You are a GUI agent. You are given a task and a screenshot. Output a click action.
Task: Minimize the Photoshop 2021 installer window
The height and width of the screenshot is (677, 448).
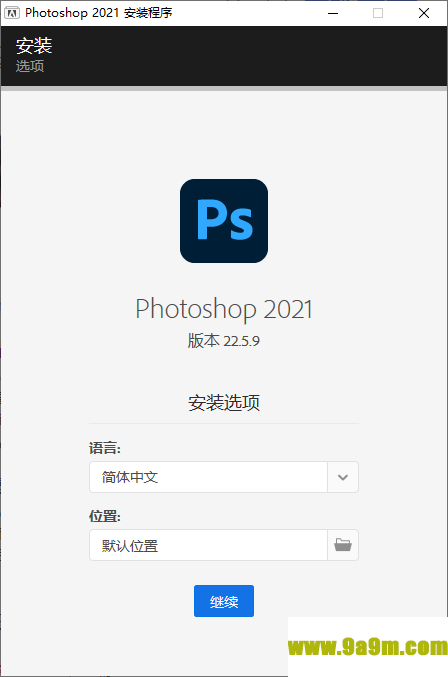pyautogui.click(x=333, y=13)
